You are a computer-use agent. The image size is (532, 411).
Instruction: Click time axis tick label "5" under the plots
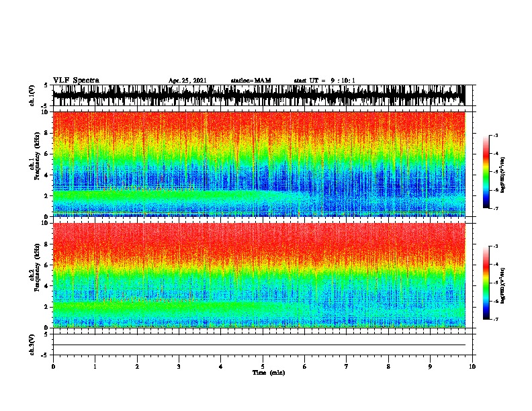pyautogui.click(x=263, y=367)
